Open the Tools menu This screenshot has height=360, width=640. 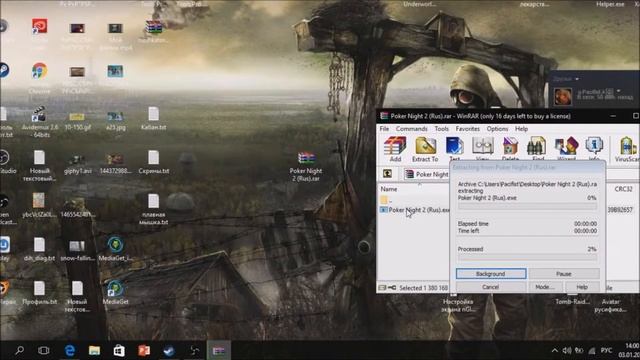tap(441, 129)
